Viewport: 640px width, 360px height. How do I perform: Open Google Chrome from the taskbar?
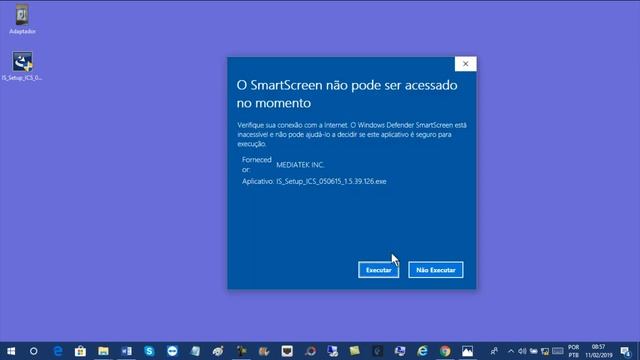(x=445, y=351)
